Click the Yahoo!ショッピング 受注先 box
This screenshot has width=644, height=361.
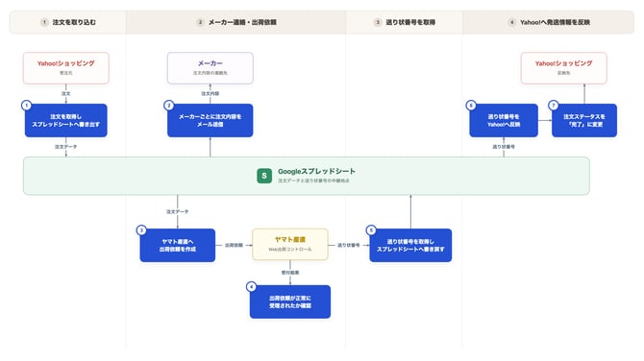point(66,68)
